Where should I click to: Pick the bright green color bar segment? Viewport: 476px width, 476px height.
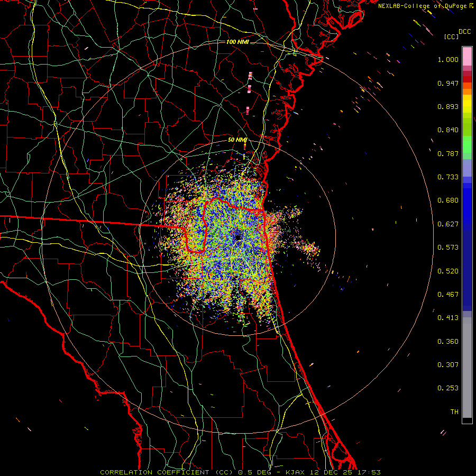(x=467, y=144)
